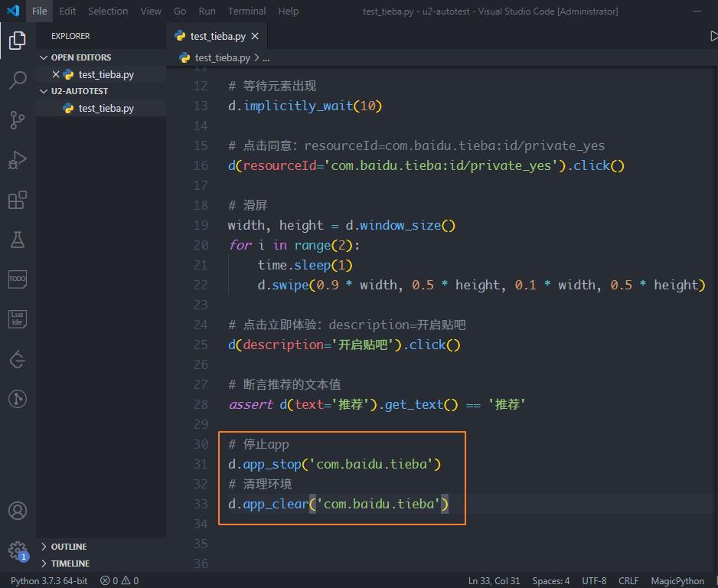Open the Selection menu

coord(108,11)
